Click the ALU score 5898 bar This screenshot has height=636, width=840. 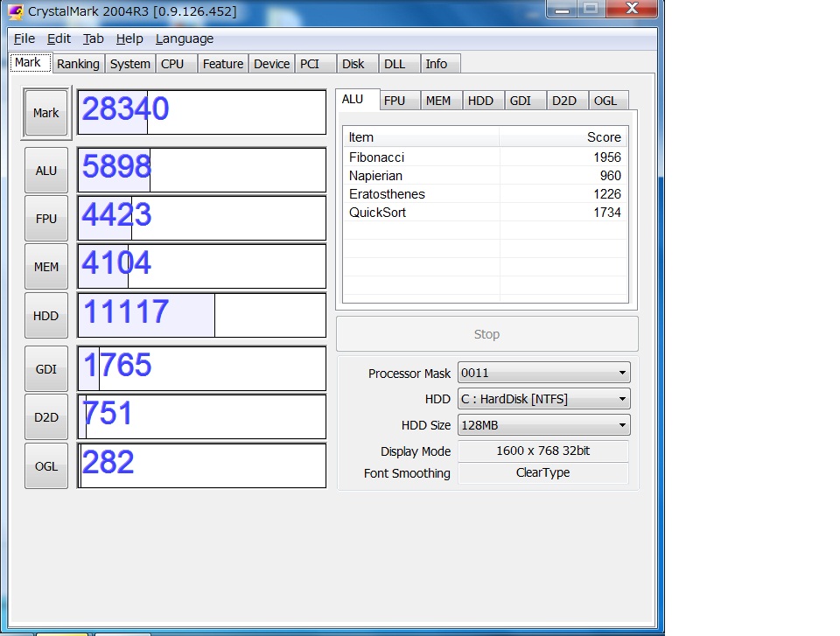click(x=202, y=171)
